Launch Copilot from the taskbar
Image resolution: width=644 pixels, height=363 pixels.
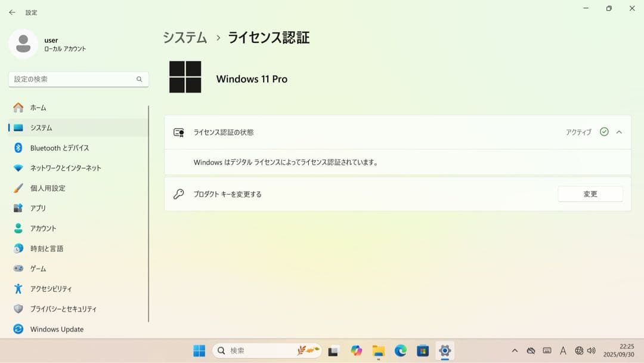pos(356,350)
